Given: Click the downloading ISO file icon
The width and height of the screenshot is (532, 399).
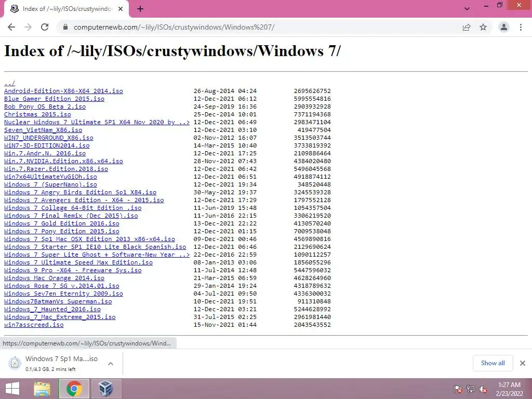Looking at the screenshot, I should pos(15,363).
